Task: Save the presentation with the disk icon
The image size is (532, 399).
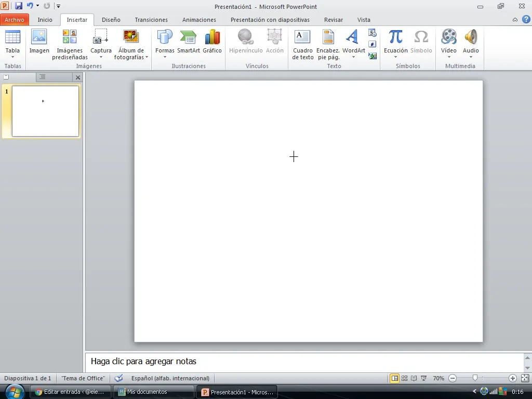Action: 18,6
